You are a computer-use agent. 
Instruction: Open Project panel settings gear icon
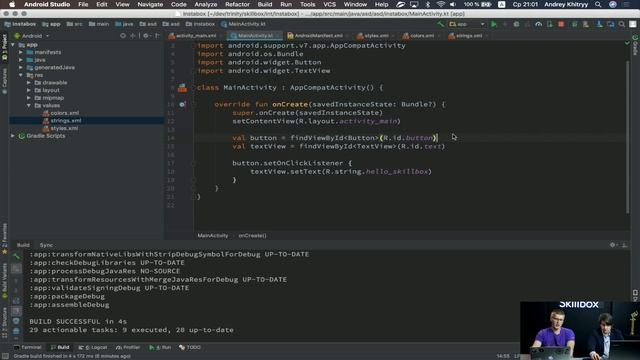point(146,36)
